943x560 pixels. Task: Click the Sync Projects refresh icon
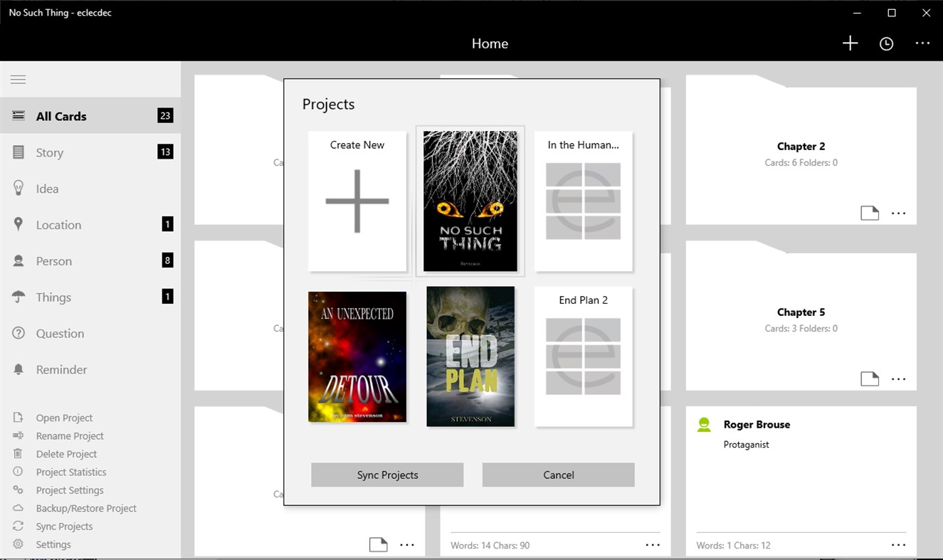(x=19, y=526)
